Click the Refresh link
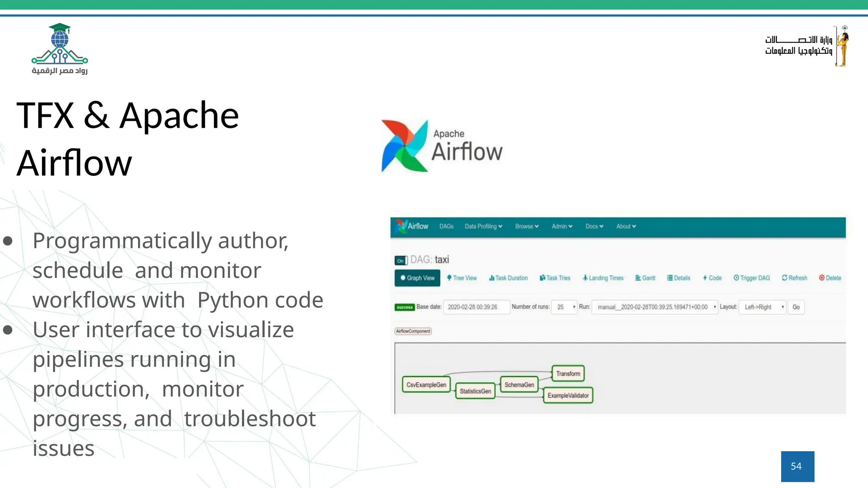This screenshot has width=868, height=488. tap(794, 278)
